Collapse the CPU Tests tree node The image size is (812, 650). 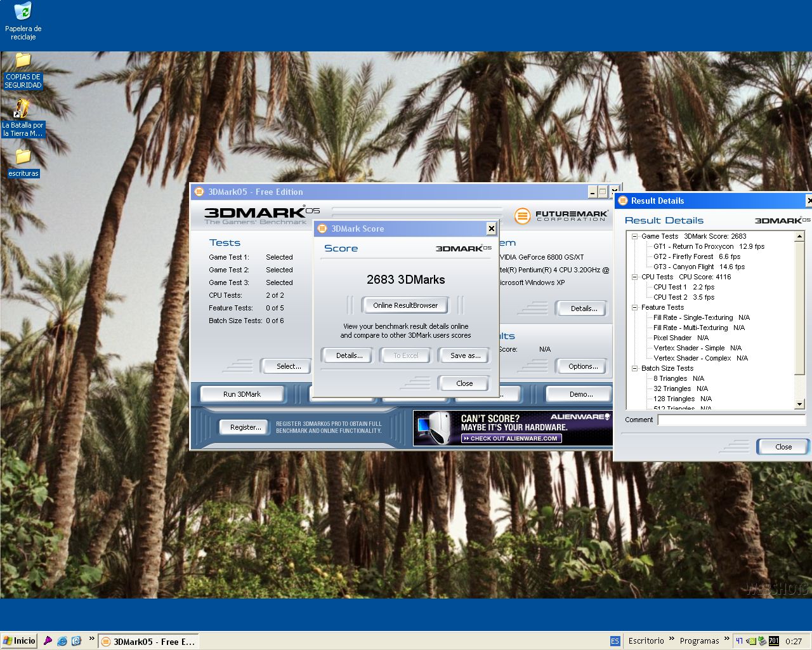click(x=634, y=277)
